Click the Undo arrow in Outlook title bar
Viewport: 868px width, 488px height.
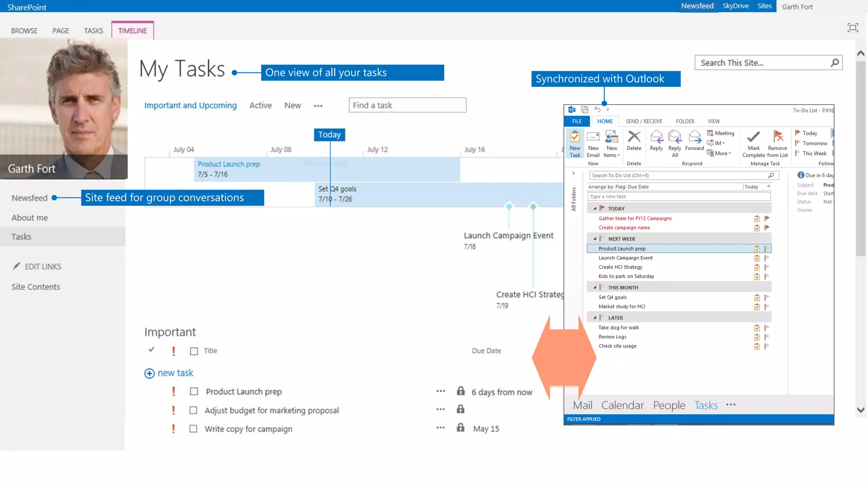click(597, 109)
